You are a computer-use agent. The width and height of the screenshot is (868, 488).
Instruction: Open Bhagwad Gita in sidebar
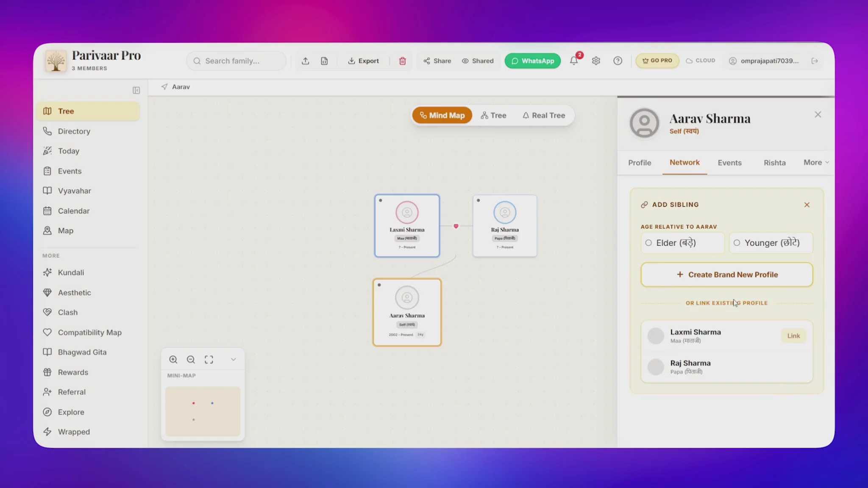click(x=88, y=352)
